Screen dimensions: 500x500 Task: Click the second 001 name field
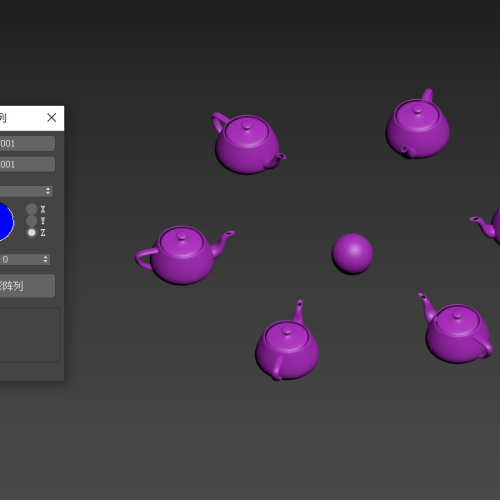pos(27,164)
